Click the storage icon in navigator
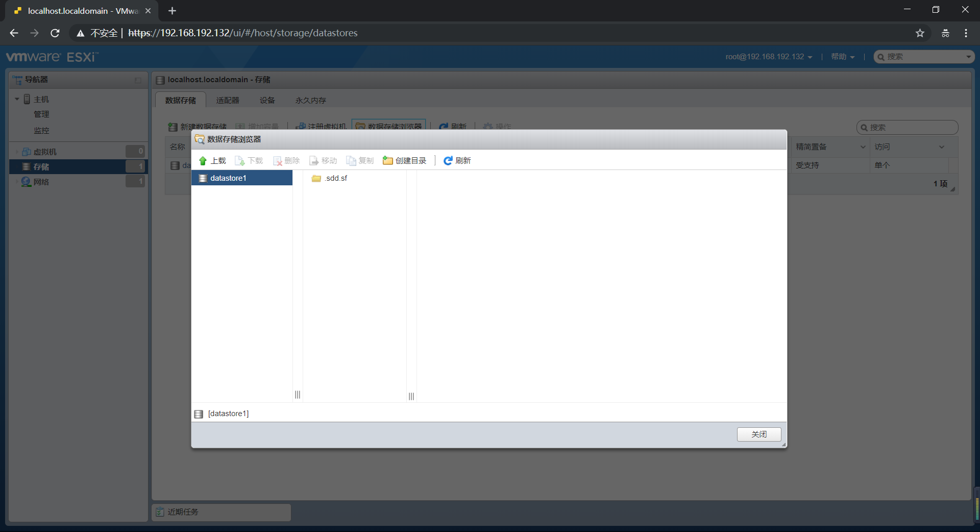The width and height of the screenshot is (980, 532). click(x=27, y=166)
